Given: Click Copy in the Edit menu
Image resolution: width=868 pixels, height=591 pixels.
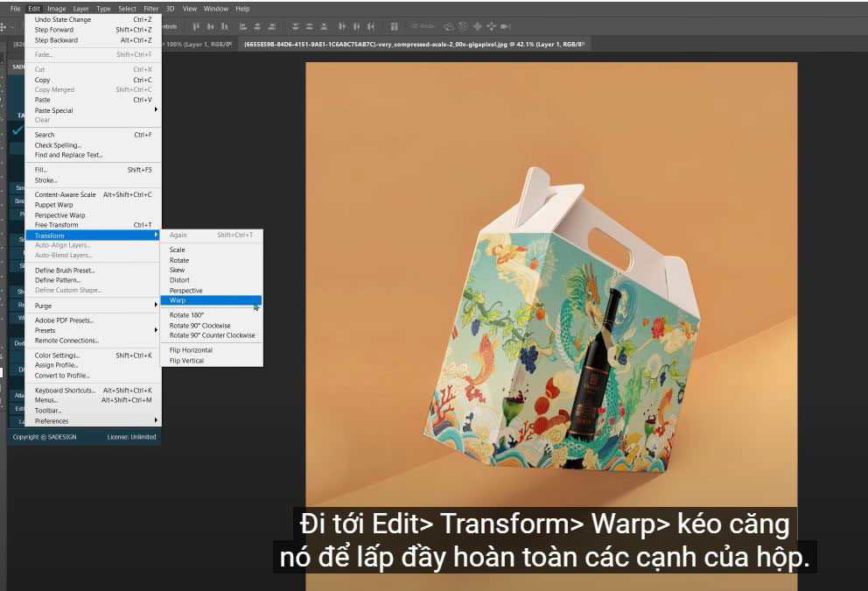Looking at the screenshot, I should (x=93, y=80).
